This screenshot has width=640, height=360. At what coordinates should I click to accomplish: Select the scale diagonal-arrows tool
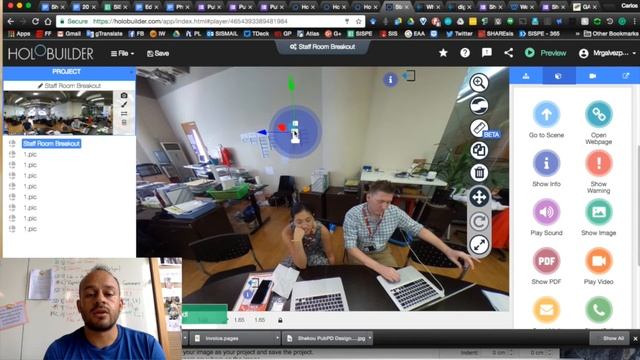pyautogui.click(x=479, y=245)
